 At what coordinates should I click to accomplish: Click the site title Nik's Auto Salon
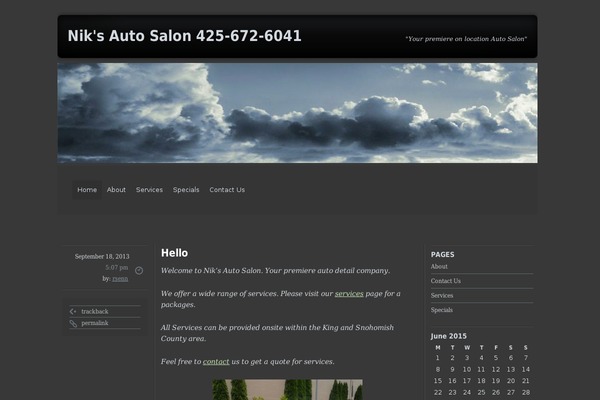[184, 36]
